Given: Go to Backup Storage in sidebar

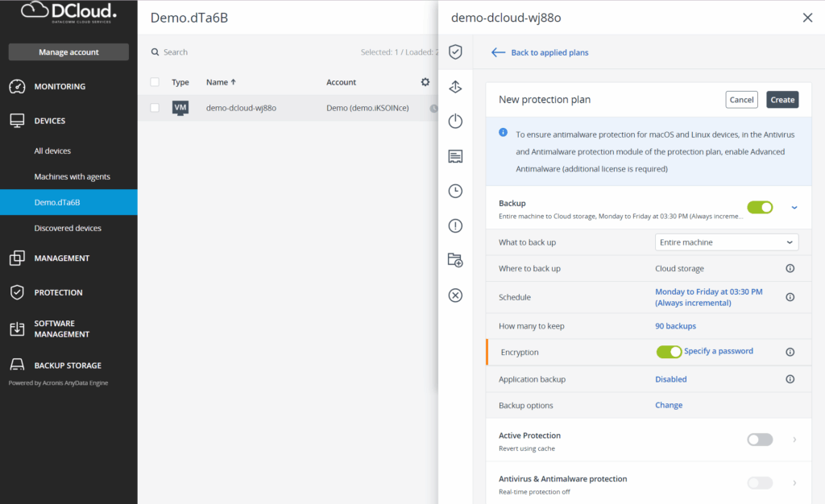Looking at the screenshot, I should [68, 366].
